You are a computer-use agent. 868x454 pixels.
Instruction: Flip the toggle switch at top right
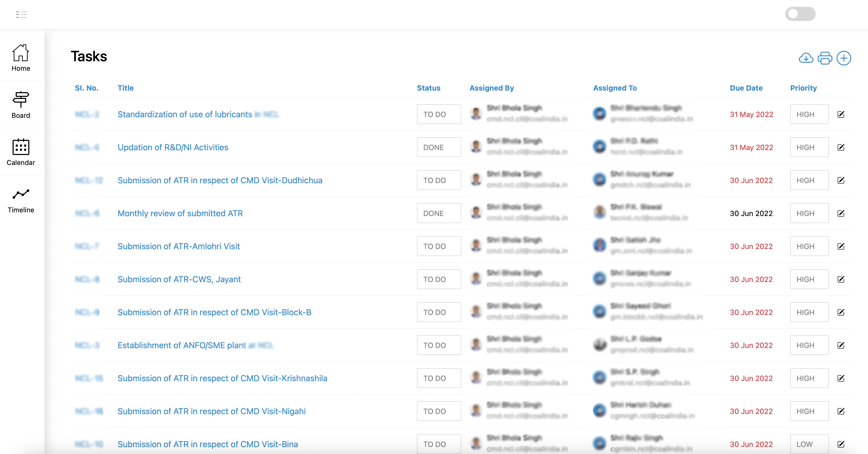[800, 14]
